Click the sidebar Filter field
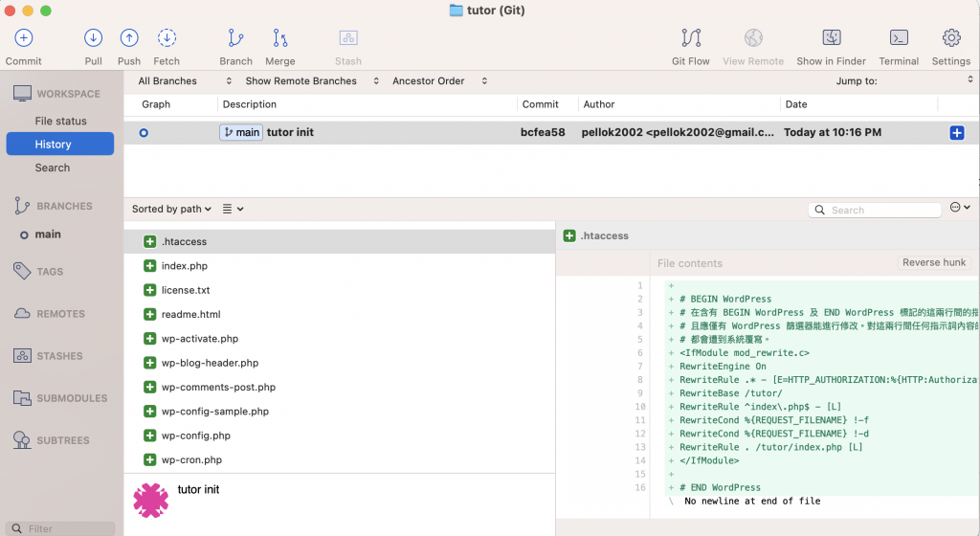 (60, 528)
